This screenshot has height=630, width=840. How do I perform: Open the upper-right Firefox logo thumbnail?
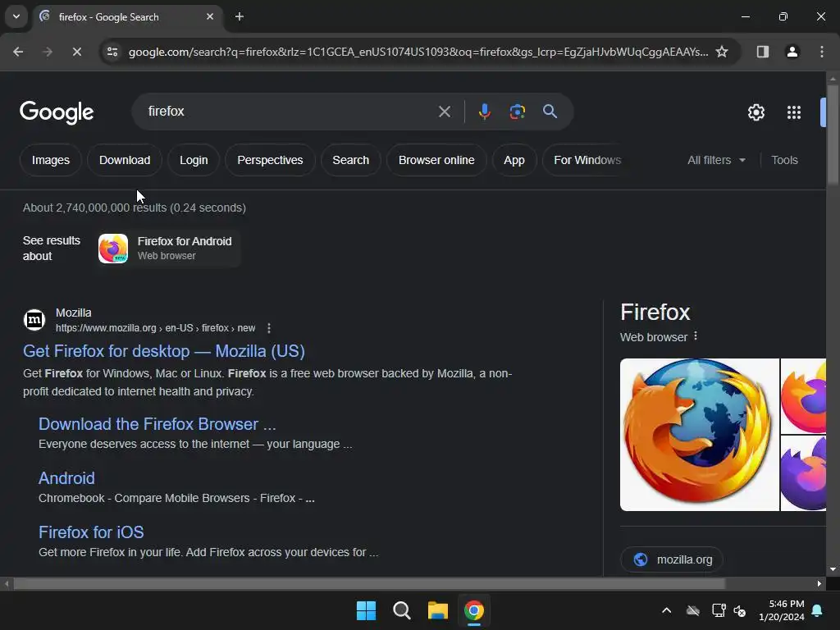[803, 396]
